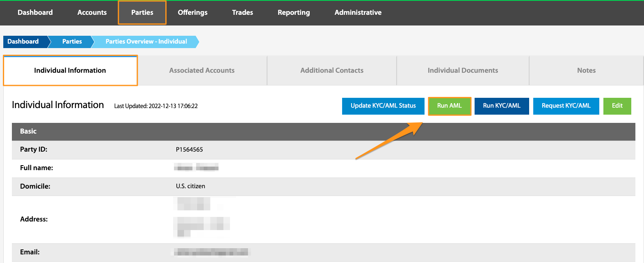Open the Accounts menu item
This screenshot has width=644, height=263.
click(92, 12)
